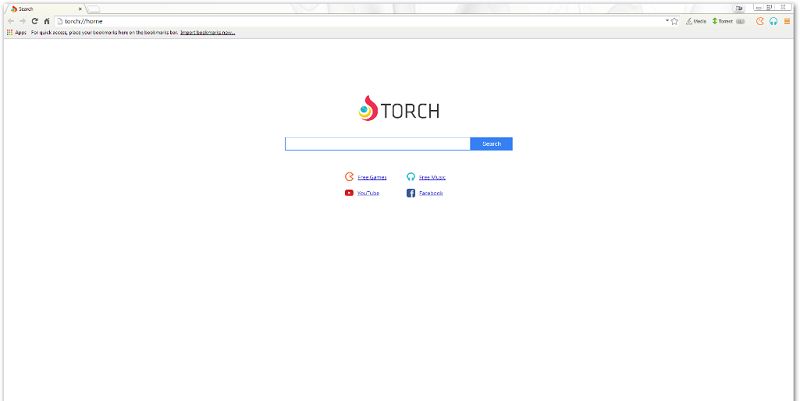The image size is (800, 401).
Task: Click the Free Music headphones icon on the page
Action: pos(411,177)
